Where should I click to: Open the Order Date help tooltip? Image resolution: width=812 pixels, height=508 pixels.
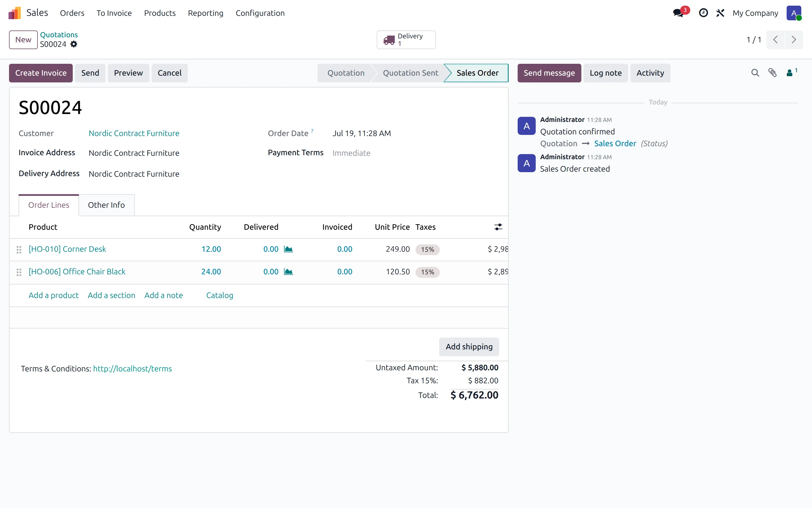pos(312,131)
